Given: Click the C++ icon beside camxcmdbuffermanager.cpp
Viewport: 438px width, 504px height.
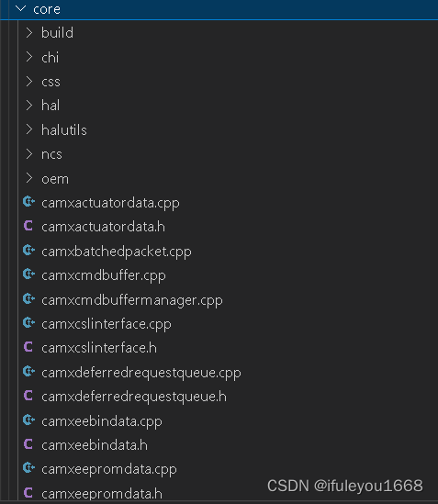Looking at the screenshot, I should pyautogui.click(x=28, y=299).
